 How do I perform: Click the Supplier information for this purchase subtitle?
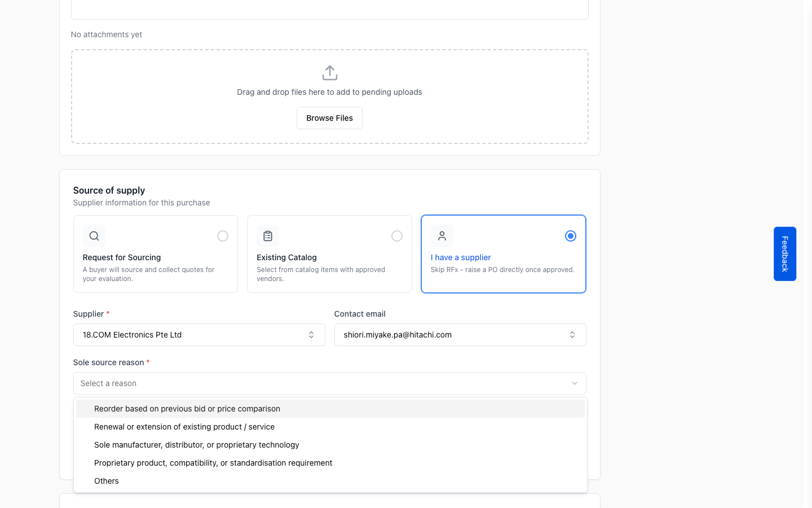[x=142, y=203]
